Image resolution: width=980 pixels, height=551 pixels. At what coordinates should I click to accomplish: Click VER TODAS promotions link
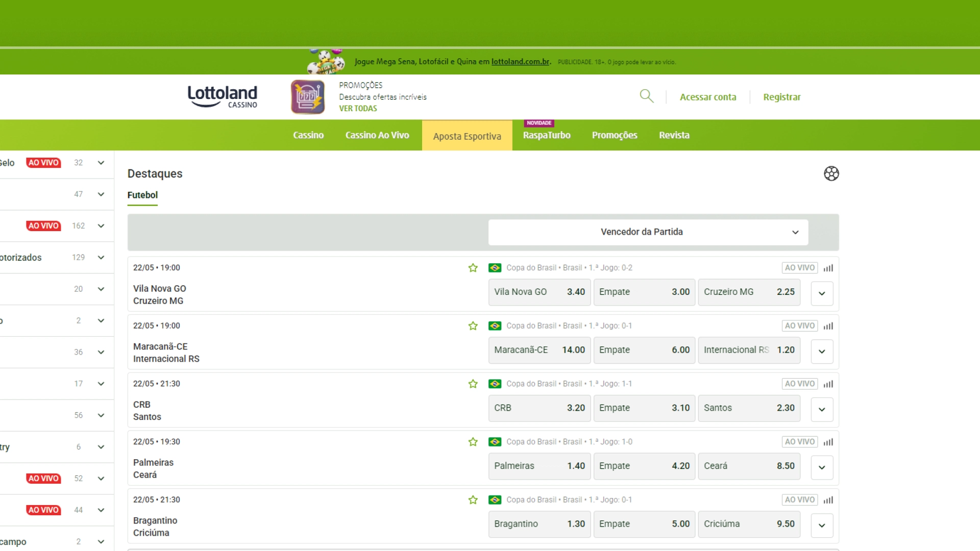click(x=358, y=109)
